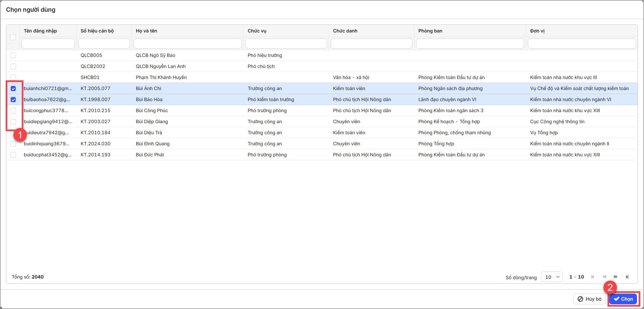The image size is (644, 309).
Task: Sort by the Chức danh column header
Action: tap(345, 31)
